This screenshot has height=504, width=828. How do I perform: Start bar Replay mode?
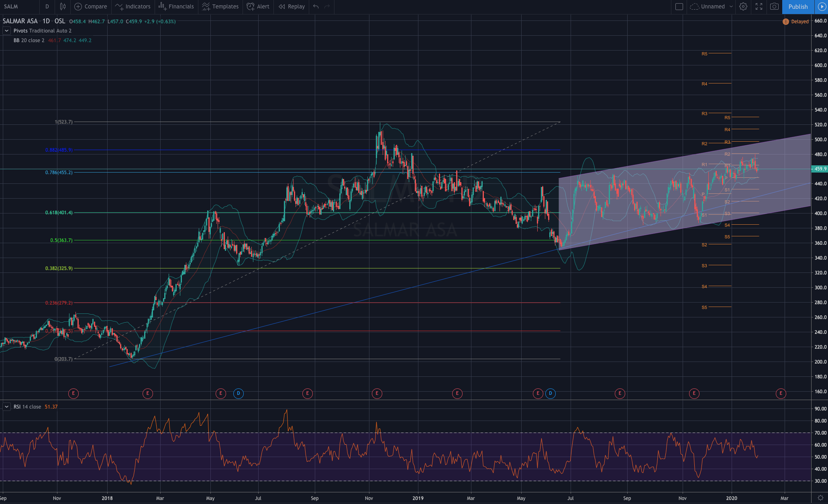292,6
